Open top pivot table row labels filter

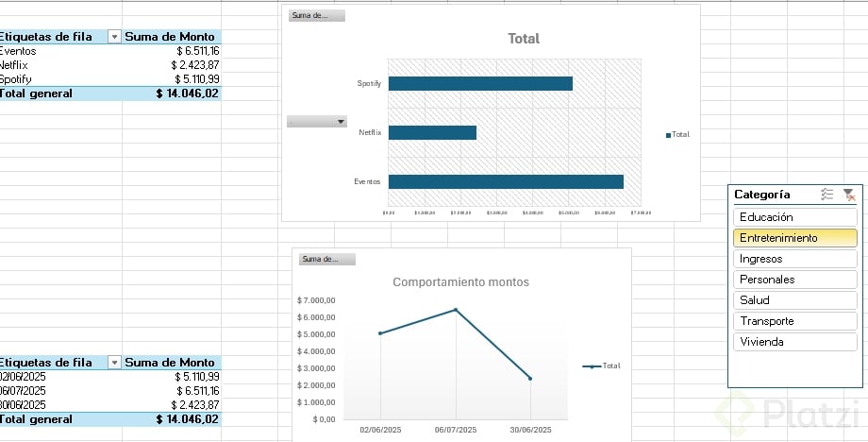click(114, 37)
